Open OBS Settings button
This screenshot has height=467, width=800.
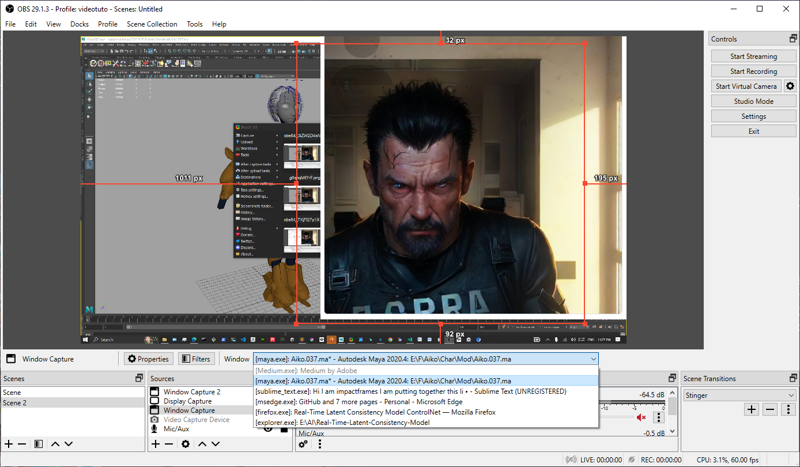(x=753, y=116)
